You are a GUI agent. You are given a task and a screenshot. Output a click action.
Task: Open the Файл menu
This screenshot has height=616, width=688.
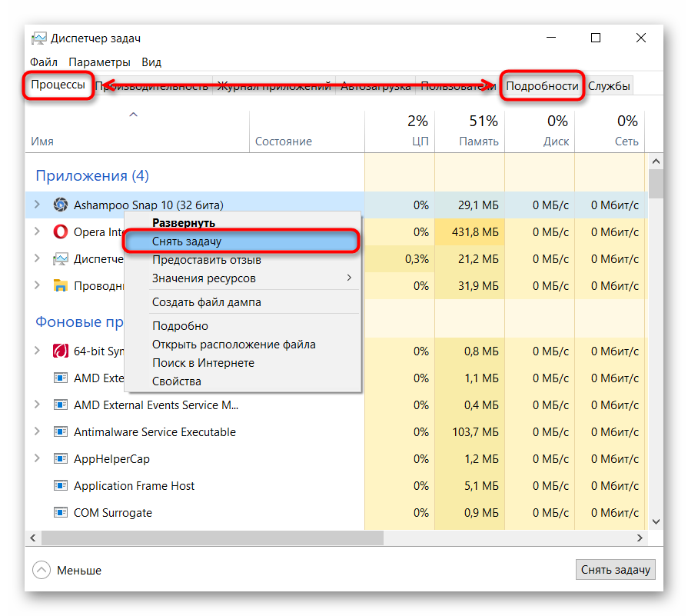click(x=44, y=62)
